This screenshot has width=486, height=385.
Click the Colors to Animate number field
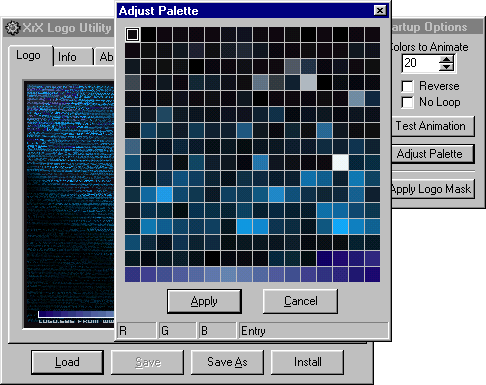tap(421, 63)
